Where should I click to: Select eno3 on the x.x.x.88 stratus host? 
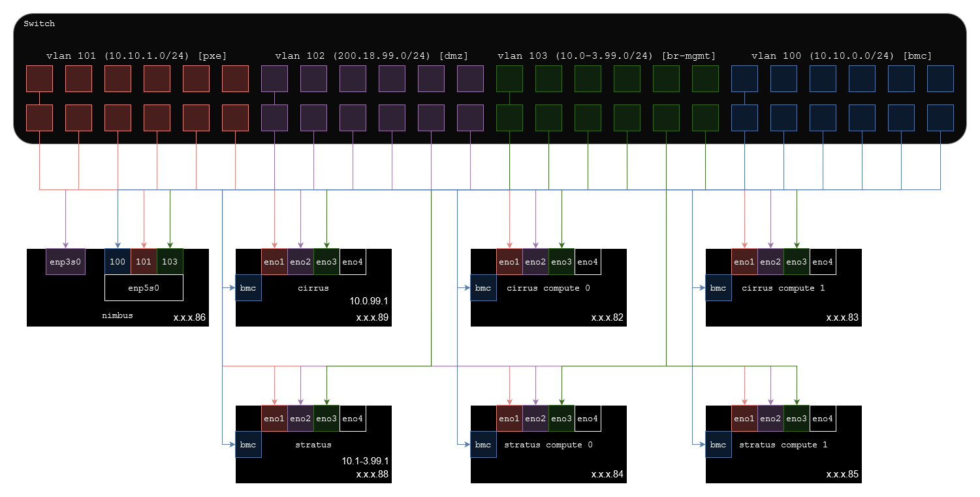(x=326, y=418)
